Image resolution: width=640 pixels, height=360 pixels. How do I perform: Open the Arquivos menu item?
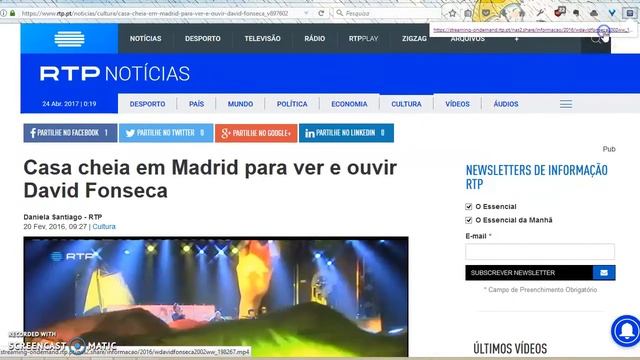[x=468, y=39]
